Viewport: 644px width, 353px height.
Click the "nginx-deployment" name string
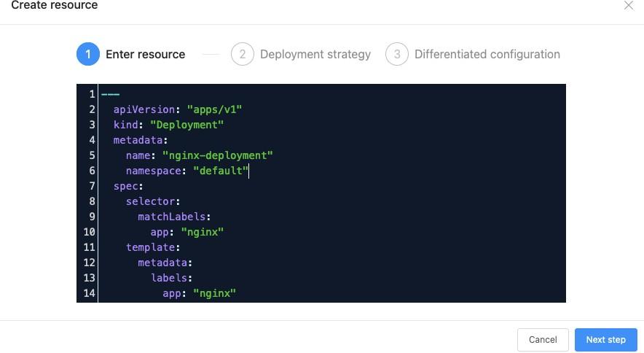(x=217, y=155)
